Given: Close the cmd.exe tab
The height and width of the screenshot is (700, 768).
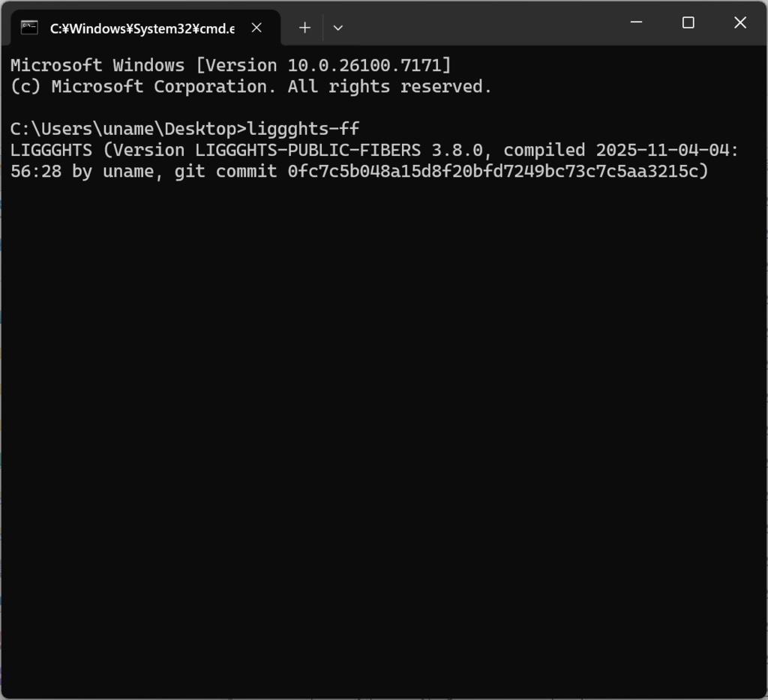Looking at the screenshot, I should (256, 28).
